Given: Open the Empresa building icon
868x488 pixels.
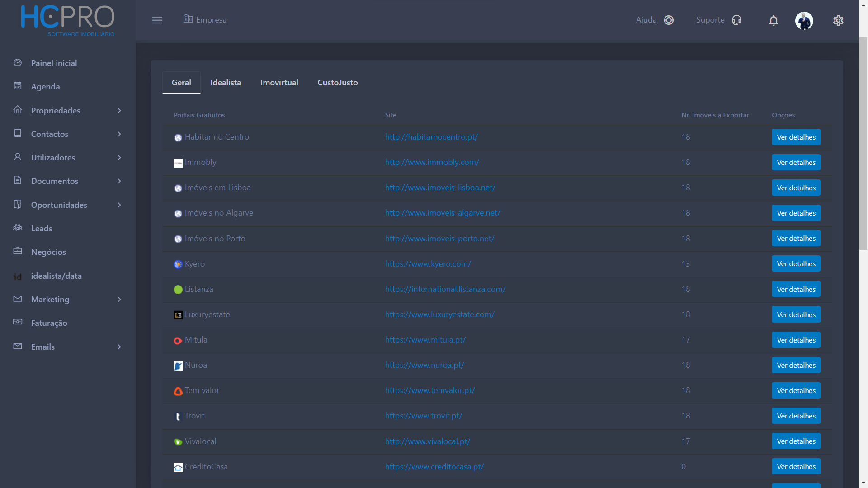Looking at the screenshot, I should (x=188, y=19).
